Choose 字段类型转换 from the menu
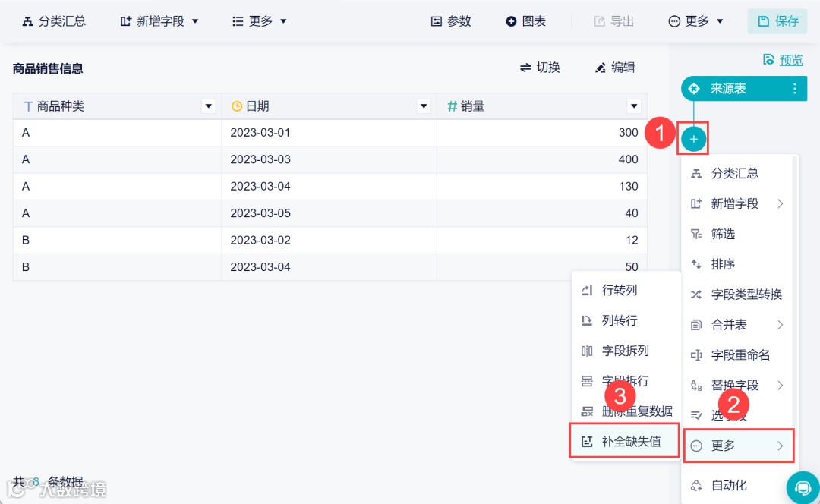Screen dimensions: 820x504 737,295
